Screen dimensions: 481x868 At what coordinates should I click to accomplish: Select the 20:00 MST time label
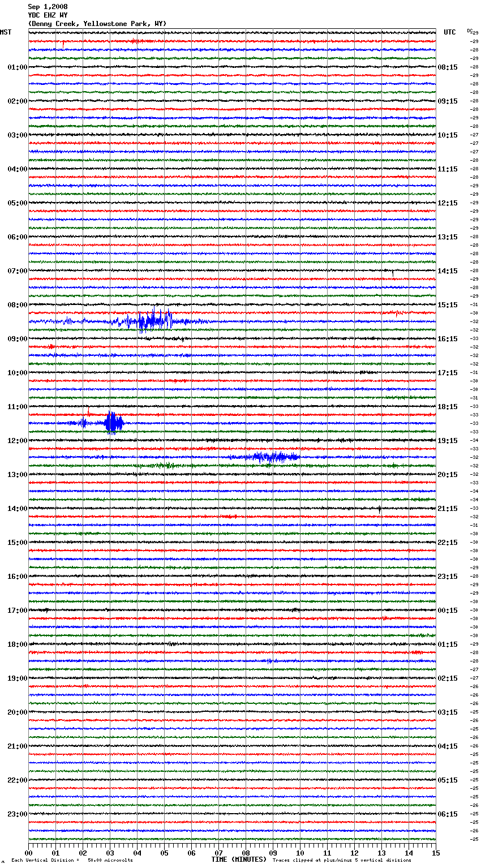click(18, 712)
